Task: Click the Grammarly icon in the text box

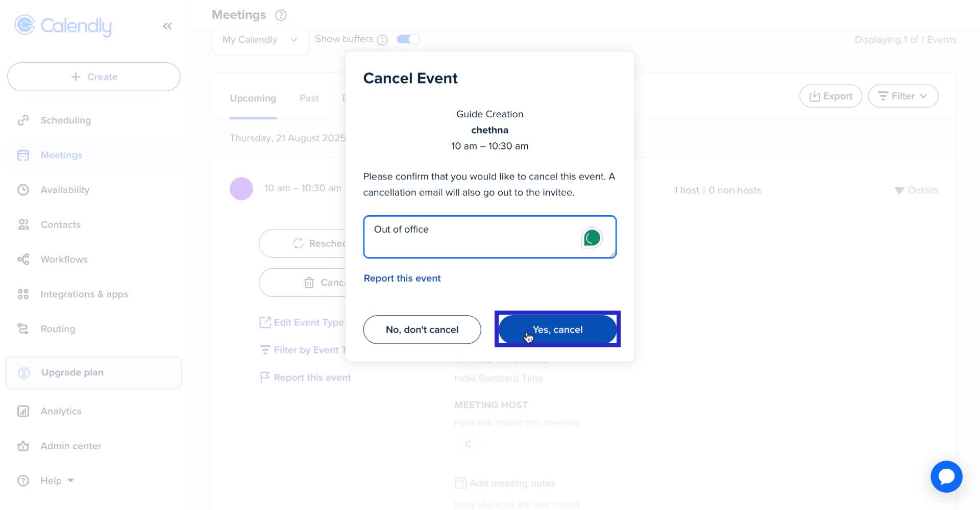Action: pos(592,238)
